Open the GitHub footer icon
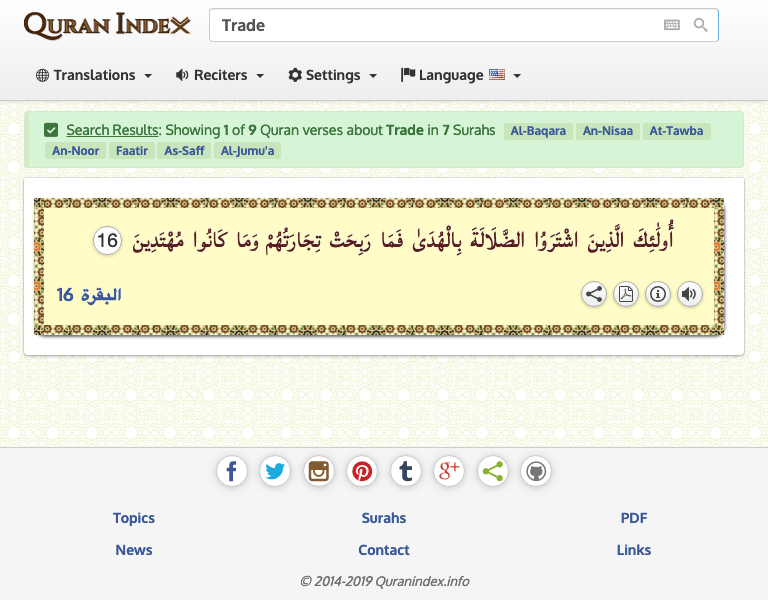The width and height of the screenshot is (768, 600). 536,471
